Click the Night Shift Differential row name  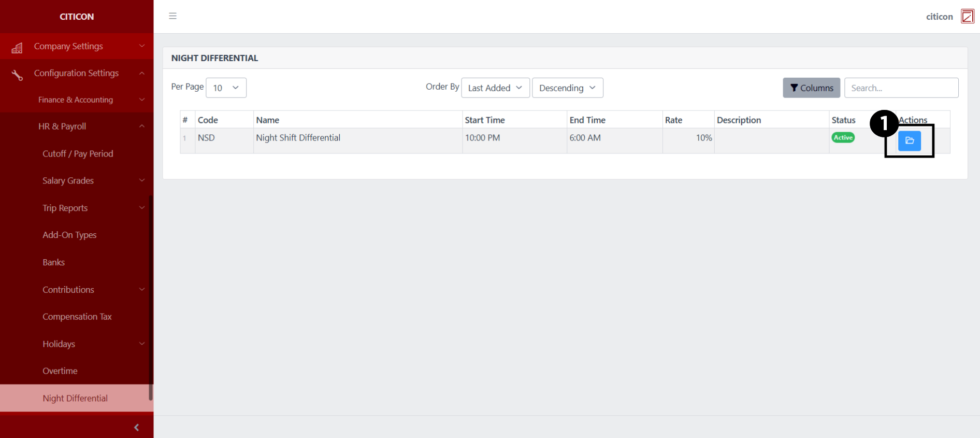click(x=298, y=138)
